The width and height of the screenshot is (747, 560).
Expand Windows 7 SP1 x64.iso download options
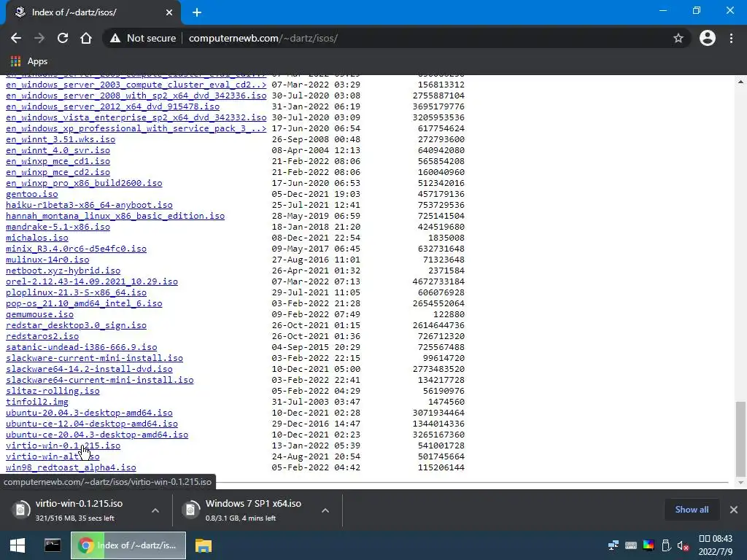325,510
